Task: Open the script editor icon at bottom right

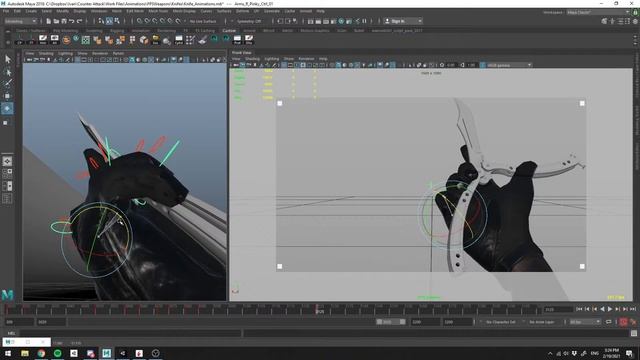Action: click(633, 333)
